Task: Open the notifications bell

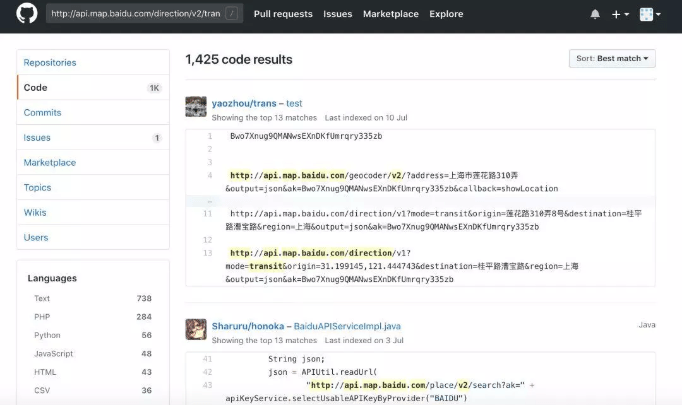Action: coord(595,14)
